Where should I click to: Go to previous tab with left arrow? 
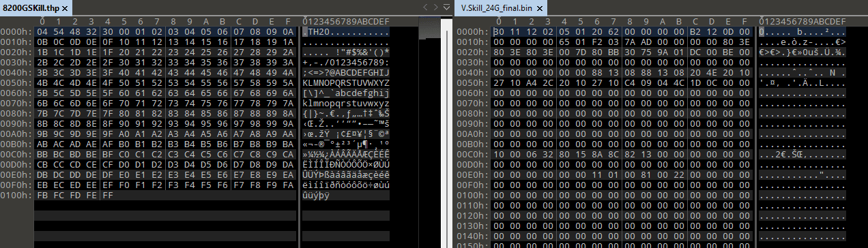[x=425, y=7]
